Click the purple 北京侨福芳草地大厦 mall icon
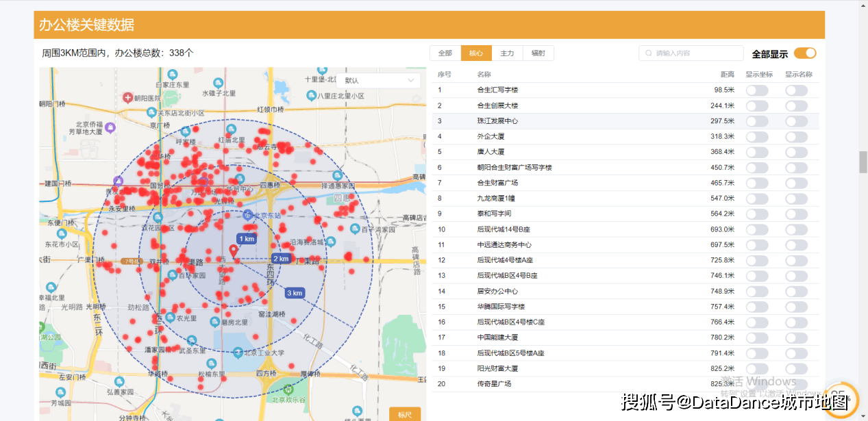868x421 pixels. pos(111,127)
